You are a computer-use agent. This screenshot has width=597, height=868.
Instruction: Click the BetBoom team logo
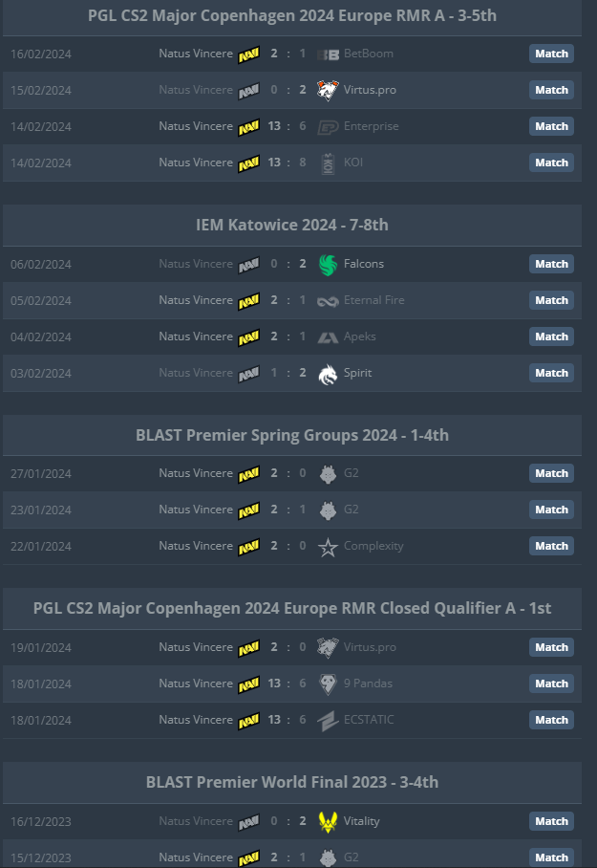point(328,54)
